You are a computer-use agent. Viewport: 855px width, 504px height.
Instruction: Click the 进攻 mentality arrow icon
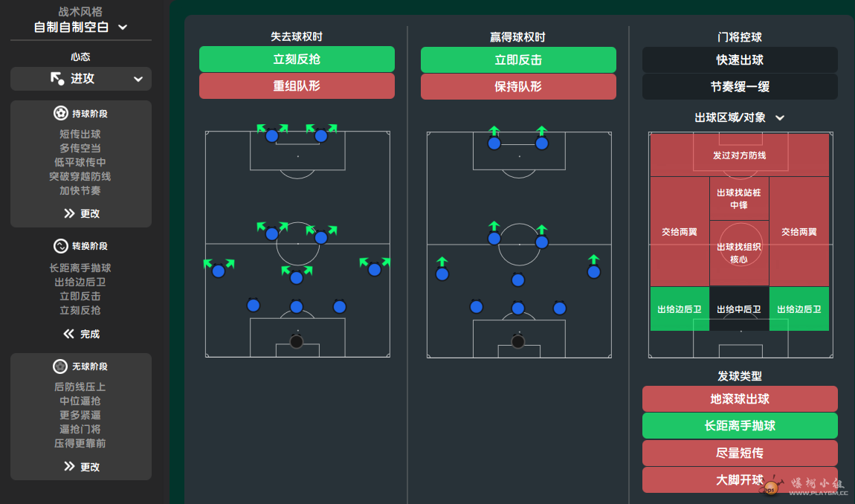[57, 79]
